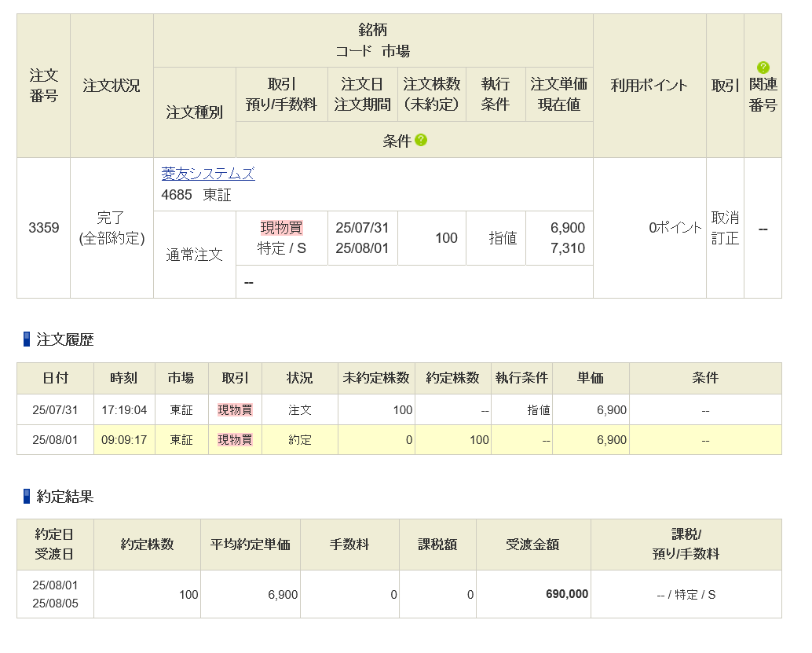
Task: Select order number 3359 cell
Action: click(43, 228)
